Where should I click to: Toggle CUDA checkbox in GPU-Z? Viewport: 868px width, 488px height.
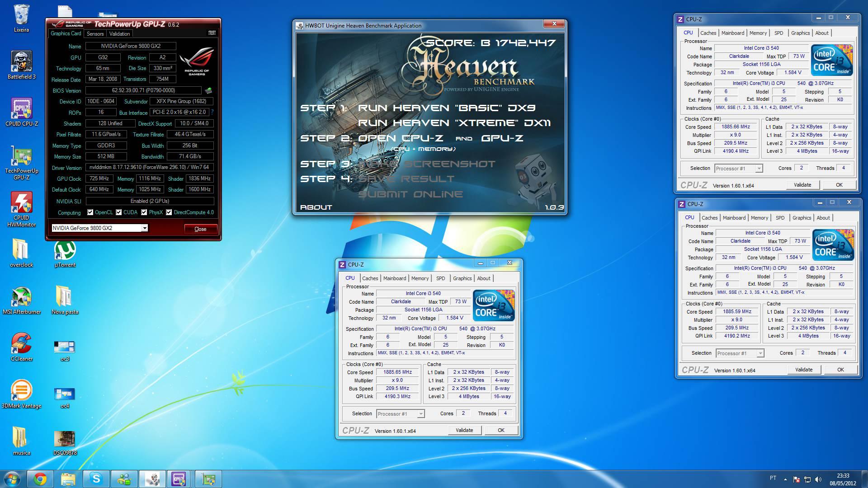tap(118, 212)
